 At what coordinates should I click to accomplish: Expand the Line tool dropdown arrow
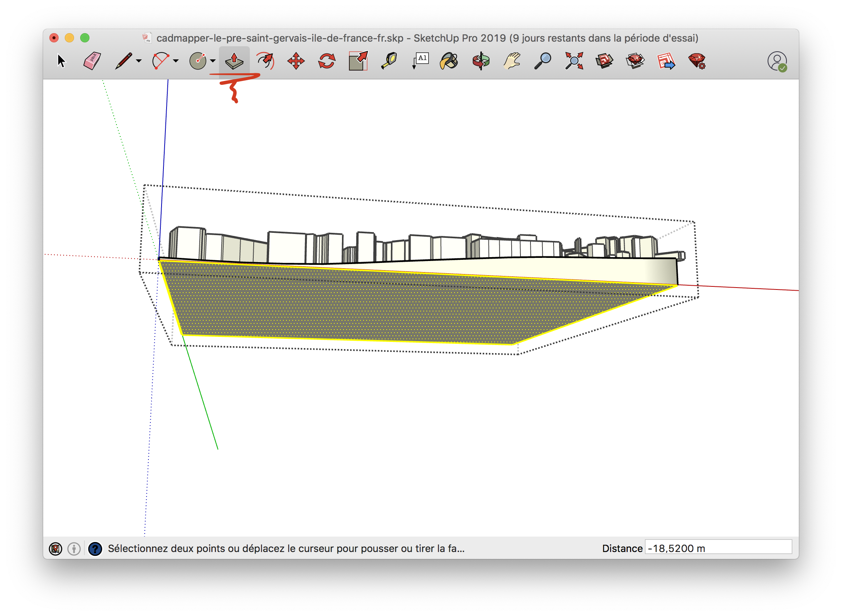[x=139, y=61]
